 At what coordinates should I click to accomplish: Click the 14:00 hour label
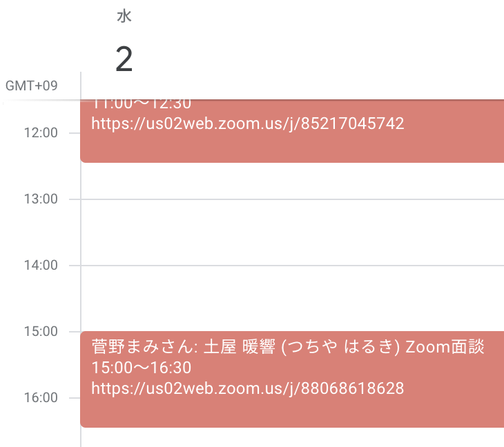[x=41, y=266]
